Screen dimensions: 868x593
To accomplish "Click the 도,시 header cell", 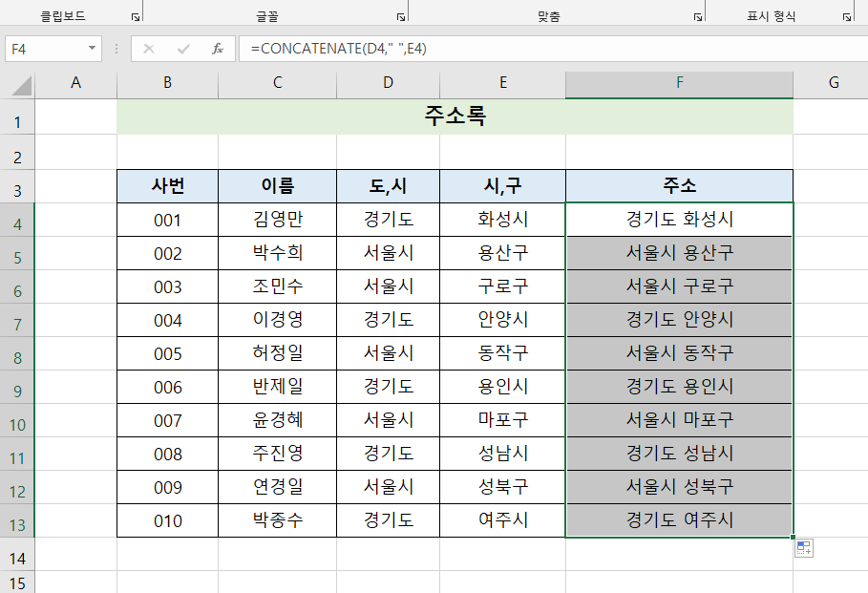I will click(x=388, y=186).
